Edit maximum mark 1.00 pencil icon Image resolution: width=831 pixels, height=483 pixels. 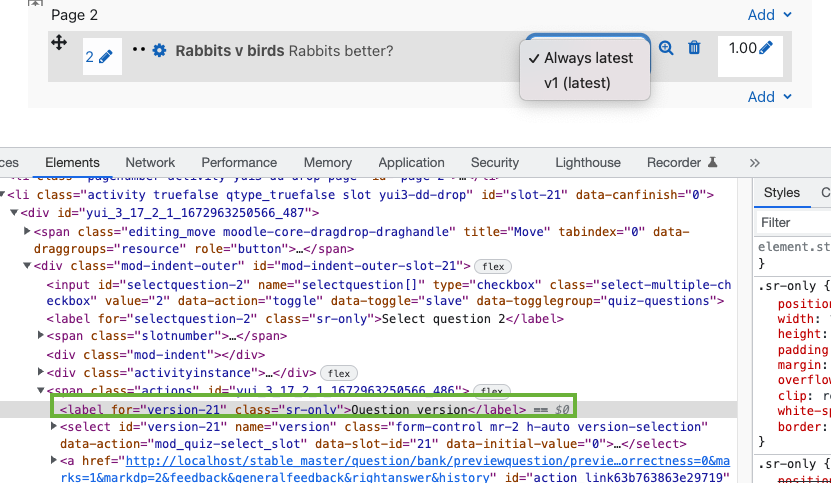pos(766,48)
